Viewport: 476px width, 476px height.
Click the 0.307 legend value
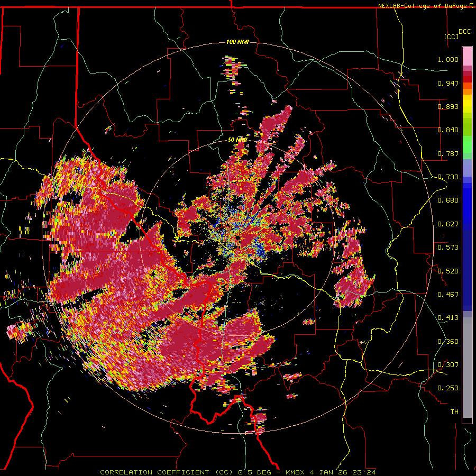click(x=448, y=365)
